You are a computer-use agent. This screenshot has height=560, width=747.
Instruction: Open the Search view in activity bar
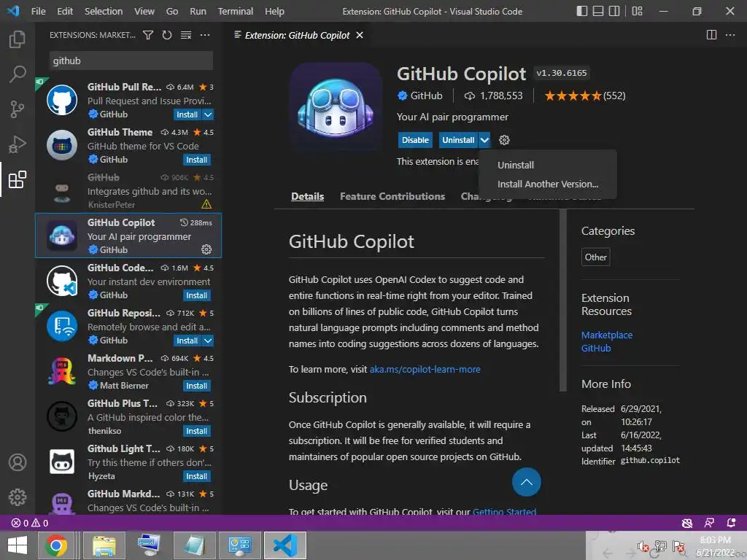pos(18,74)
